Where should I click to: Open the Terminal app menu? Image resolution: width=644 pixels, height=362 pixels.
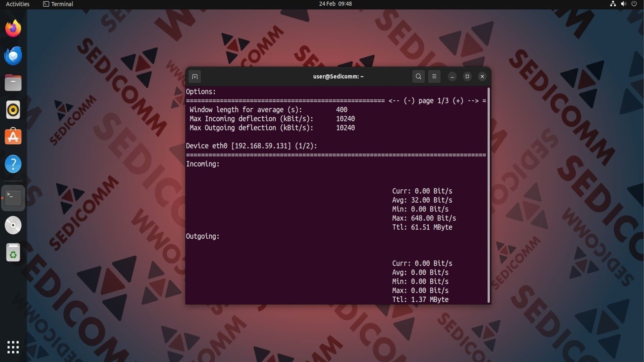point(58,4)
